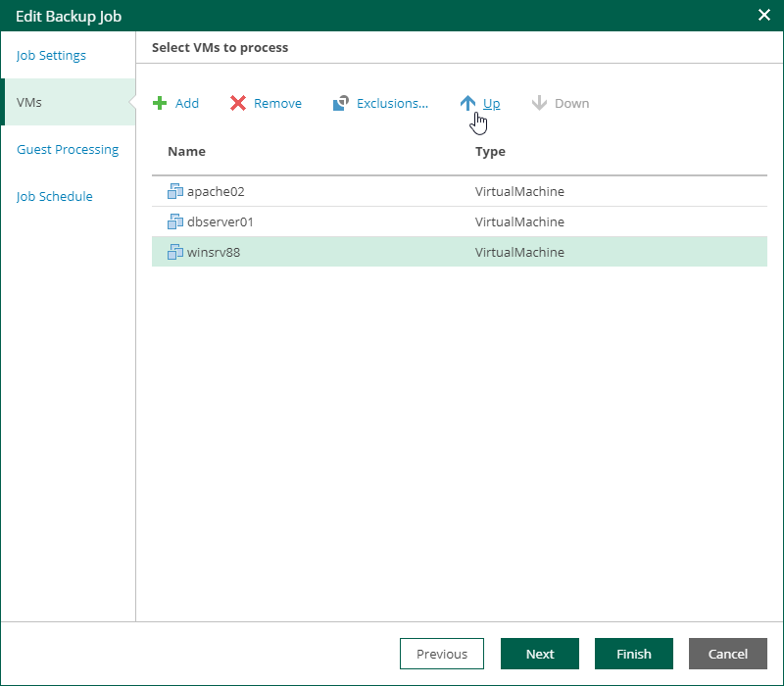This screenshot has height=686, width=784.
Task: Sort list by the Type column header
Action: click(x=490, y=152)
